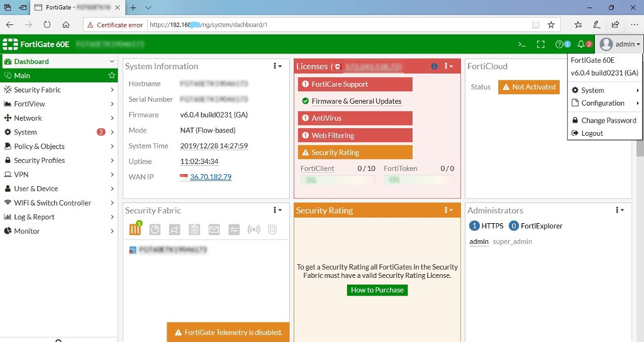Image resolution: width=644 pixels, height=342 pixels.
Task: Click the Certificate error warning
Action: [x=115, y=25]
